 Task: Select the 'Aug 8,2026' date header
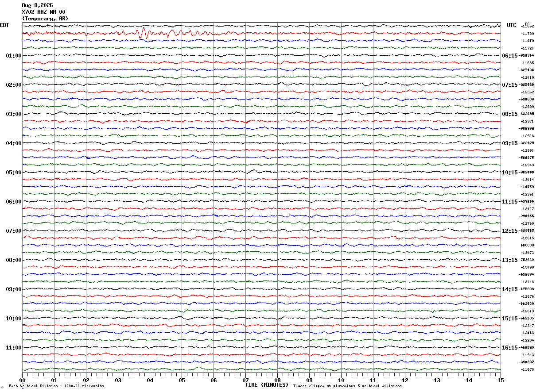(x=37, y=5)
